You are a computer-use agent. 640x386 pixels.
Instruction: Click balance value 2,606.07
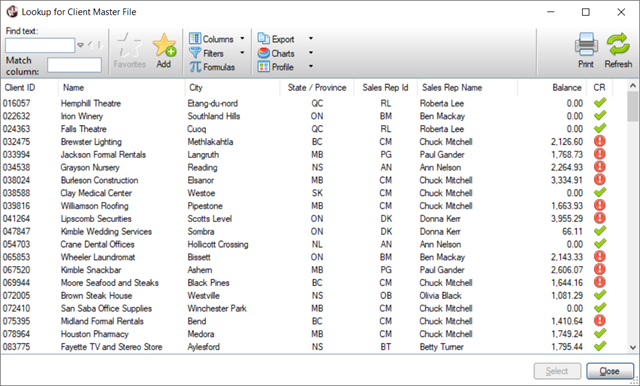click(x=567, y=270)
